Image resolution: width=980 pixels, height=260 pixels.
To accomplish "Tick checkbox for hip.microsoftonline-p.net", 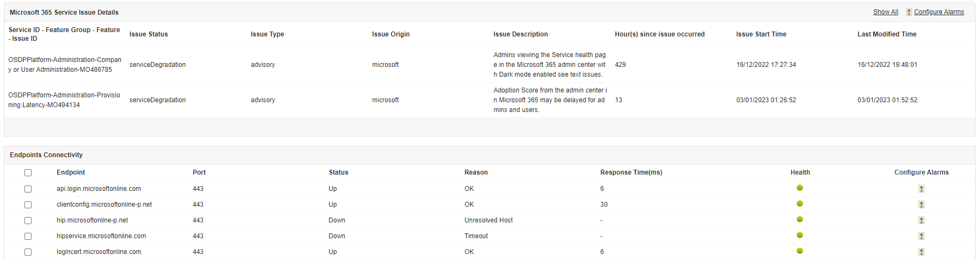I will 28,220.
